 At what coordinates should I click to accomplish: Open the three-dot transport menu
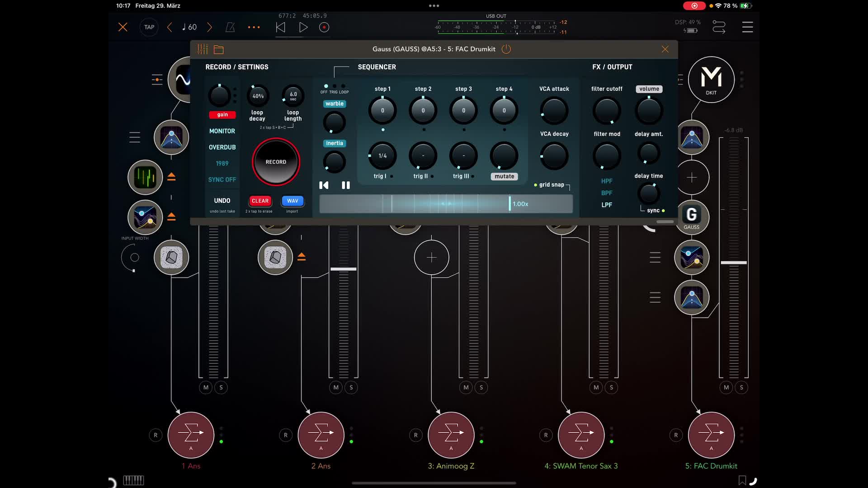pyautogui.click(x=254, y=27)
